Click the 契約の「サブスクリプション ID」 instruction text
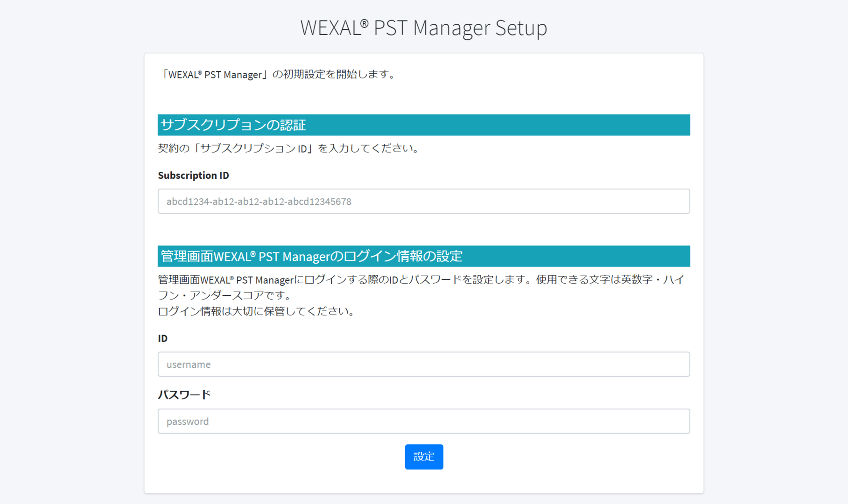848x504 pixels. pos(289,148)
